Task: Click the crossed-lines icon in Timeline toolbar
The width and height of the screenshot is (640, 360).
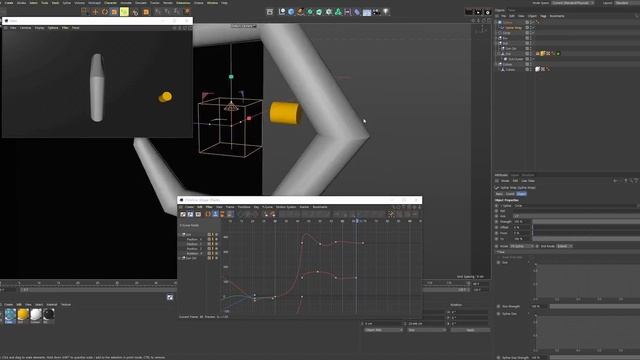Action: [391, 214]
